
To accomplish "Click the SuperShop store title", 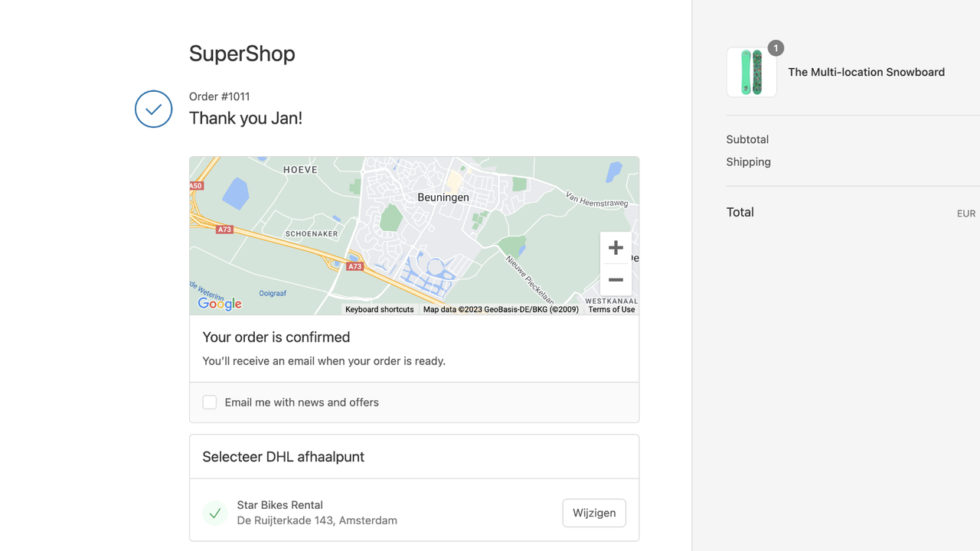I will (242, 54).
